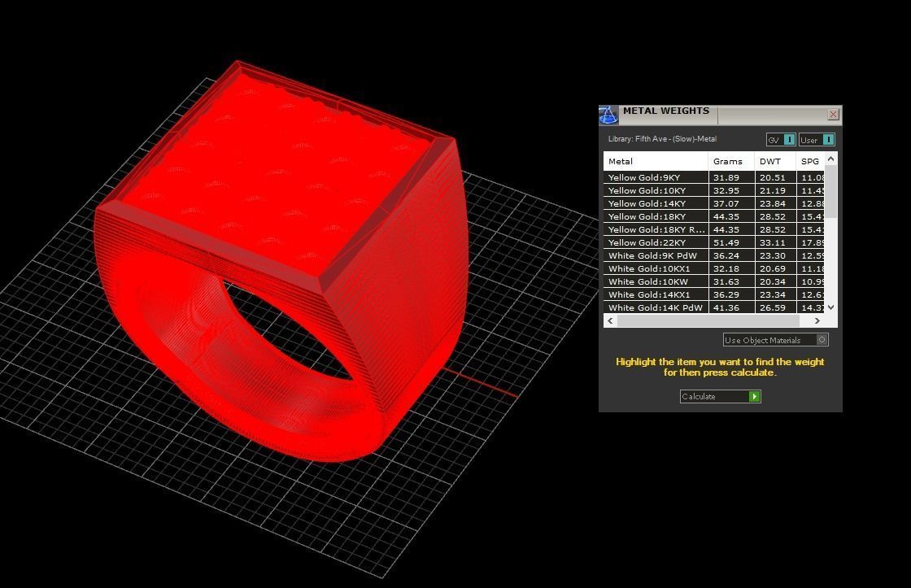Click the Library: Fifth Ave - (Slow)-Metal label
The image size is (911, 588).
[x=662, y=139]
